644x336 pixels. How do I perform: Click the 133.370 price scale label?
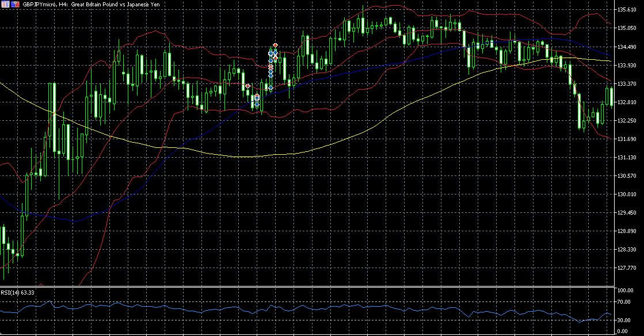(x=628, y=84)
